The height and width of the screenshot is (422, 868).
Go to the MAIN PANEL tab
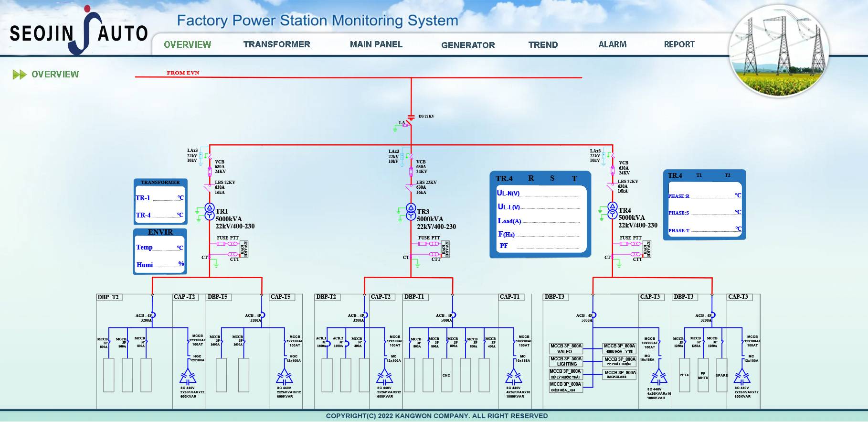click(x=376, y=44)
